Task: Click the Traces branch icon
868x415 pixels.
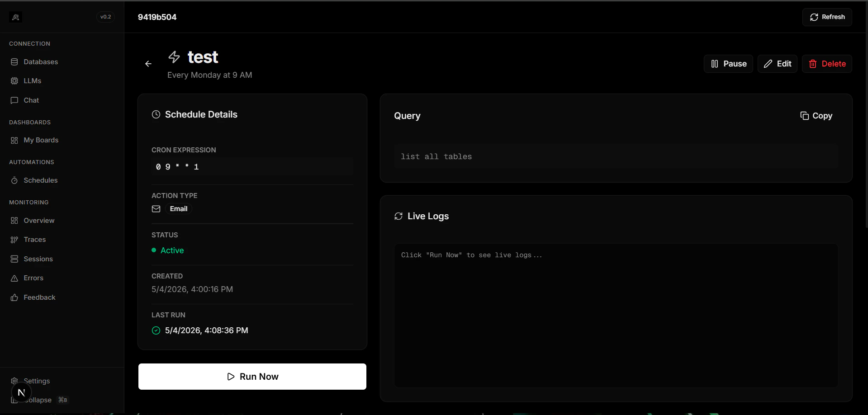Action: point(14,240)
